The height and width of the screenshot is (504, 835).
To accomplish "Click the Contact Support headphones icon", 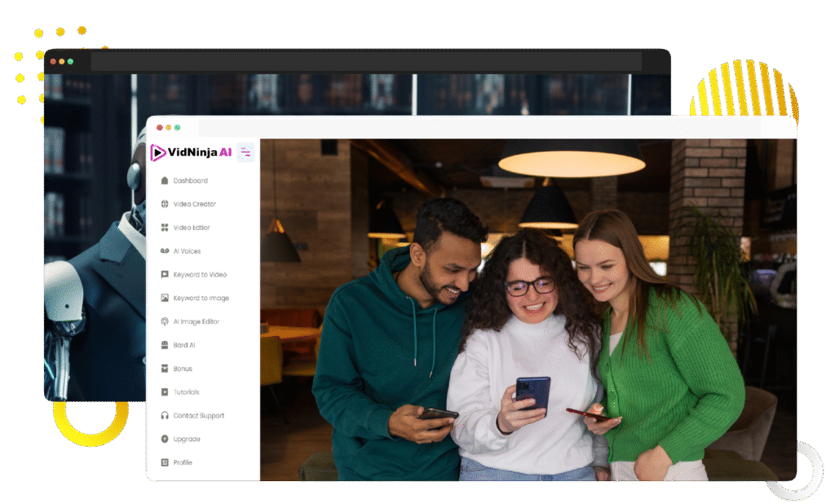I will [x=165, y=416].
